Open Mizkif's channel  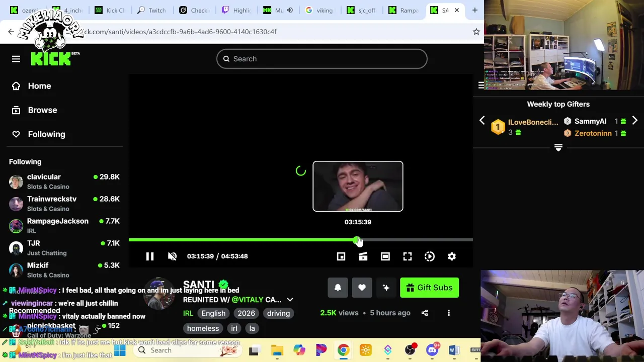pyautogui.click(x=64, y=270)
